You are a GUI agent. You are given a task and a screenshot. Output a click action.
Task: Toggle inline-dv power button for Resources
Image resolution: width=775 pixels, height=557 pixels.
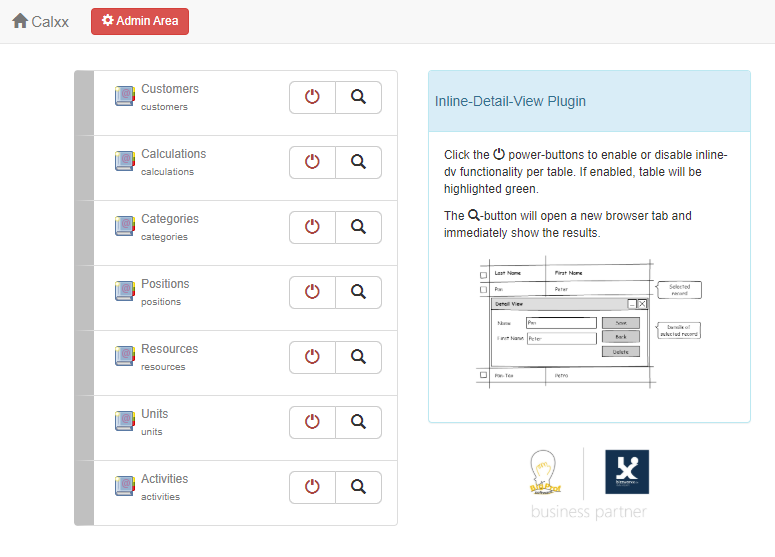coord(312,357)
